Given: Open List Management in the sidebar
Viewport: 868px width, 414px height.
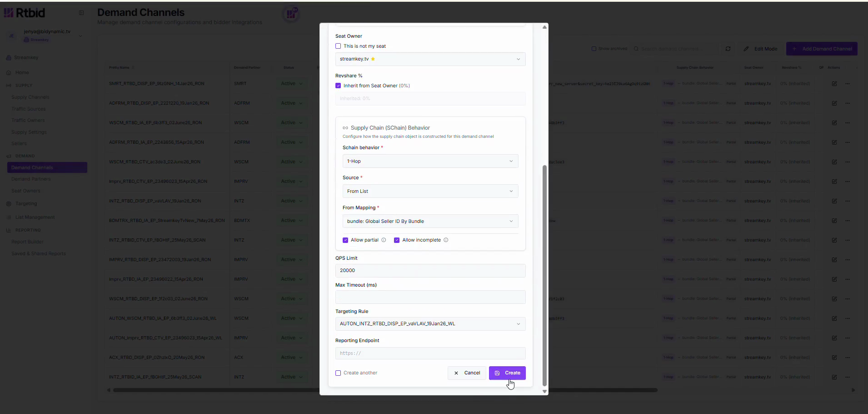Looking at the screenshot, I should [x=35, y=217].
